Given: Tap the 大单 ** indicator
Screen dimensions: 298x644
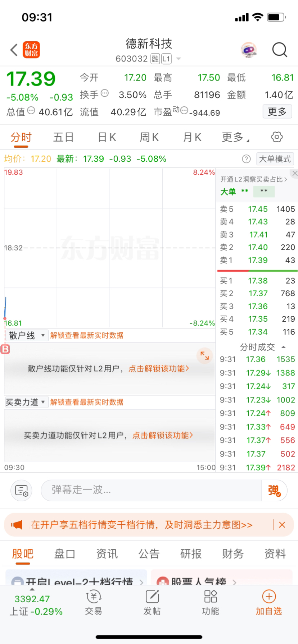Looking at the screenshot, I should click(x=247, y=192).
